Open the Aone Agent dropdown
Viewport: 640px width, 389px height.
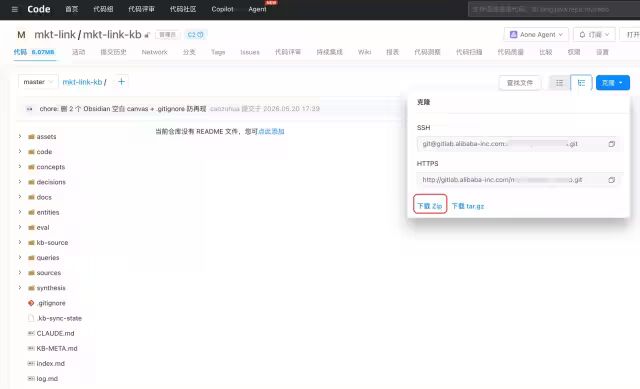pos(536,35)
